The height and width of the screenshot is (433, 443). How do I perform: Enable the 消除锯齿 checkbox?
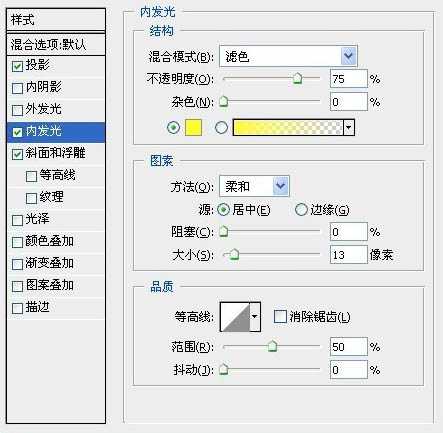(280, 317)
